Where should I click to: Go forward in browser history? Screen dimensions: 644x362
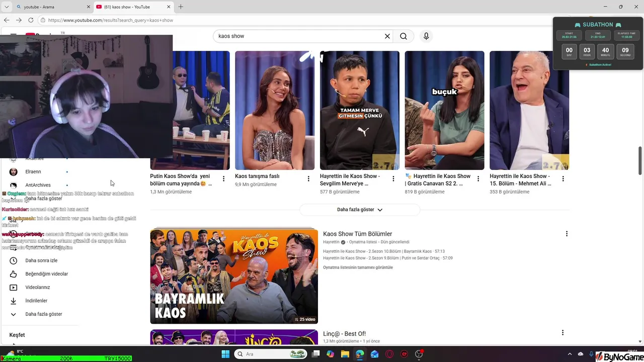point(19,20)
